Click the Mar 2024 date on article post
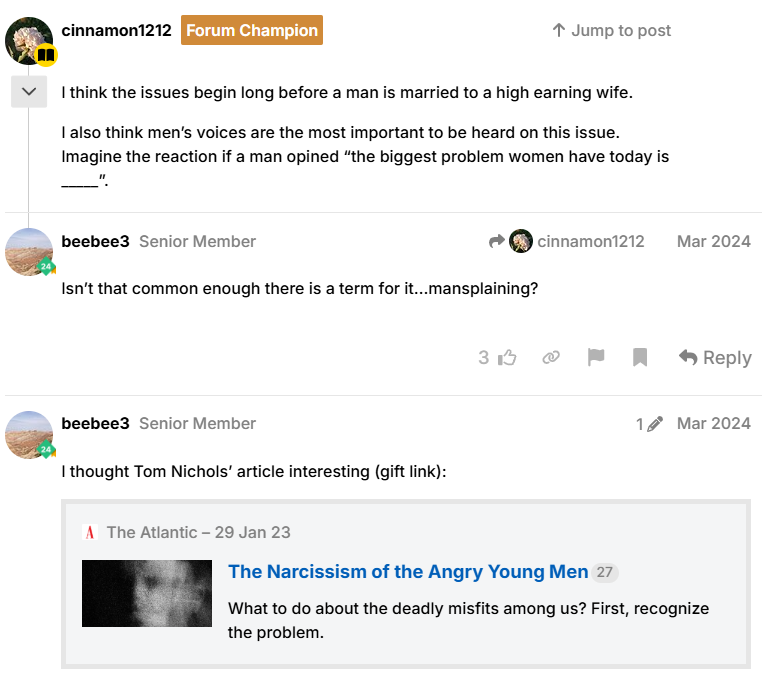765x688 pixels. (713, 424)
